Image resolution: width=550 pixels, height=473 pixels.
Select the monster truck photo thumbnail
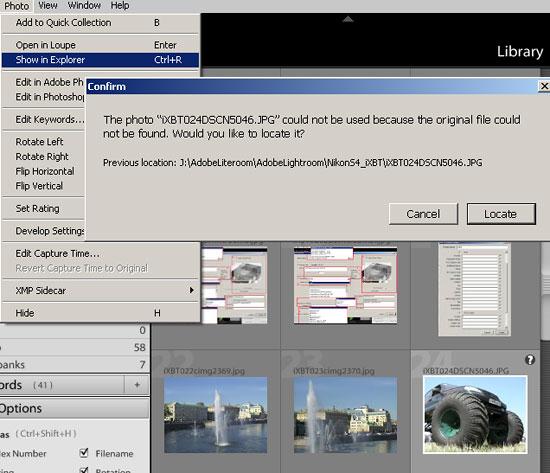click(x=475, y=415)
